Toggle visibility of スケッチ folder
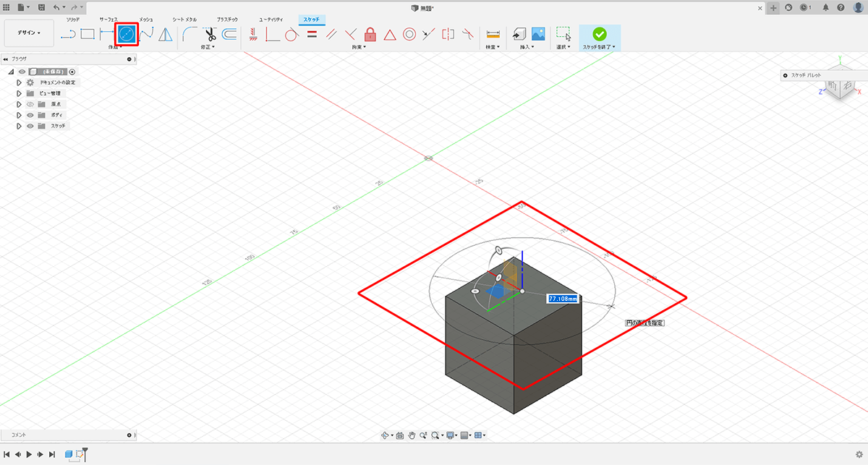 (30, 126)
